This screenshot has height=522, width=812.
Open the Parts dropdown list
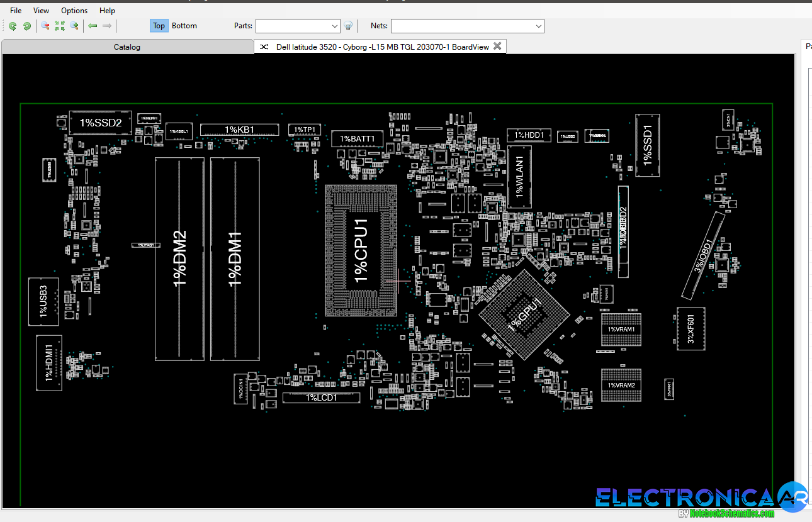(335, 26)
